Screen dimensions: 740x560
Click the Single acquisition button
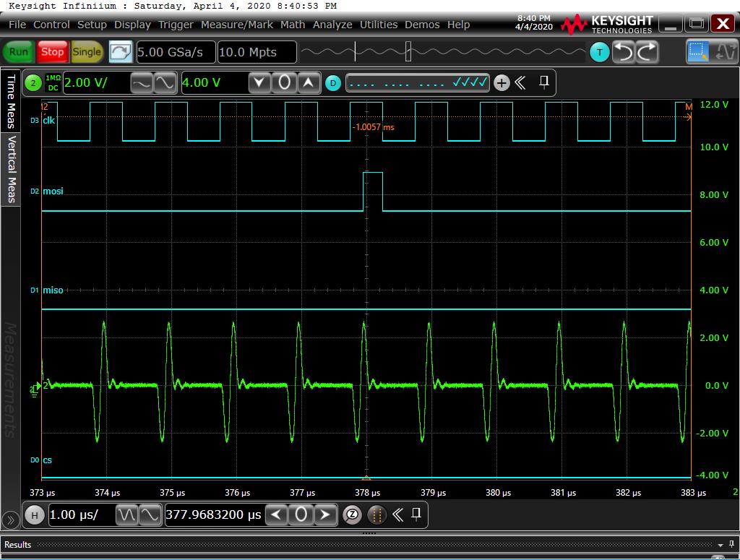coord(87,52)
